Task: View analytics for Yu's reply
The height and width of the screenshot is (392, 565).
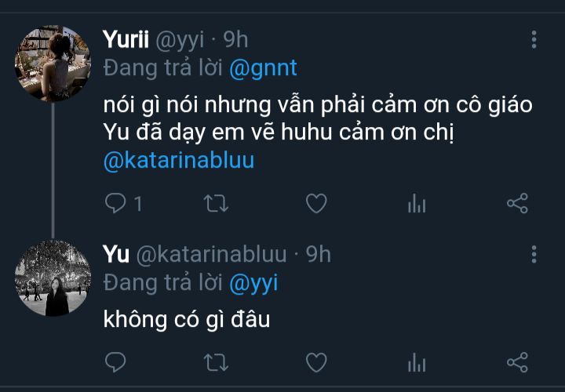Action: [x=417, y=362]
